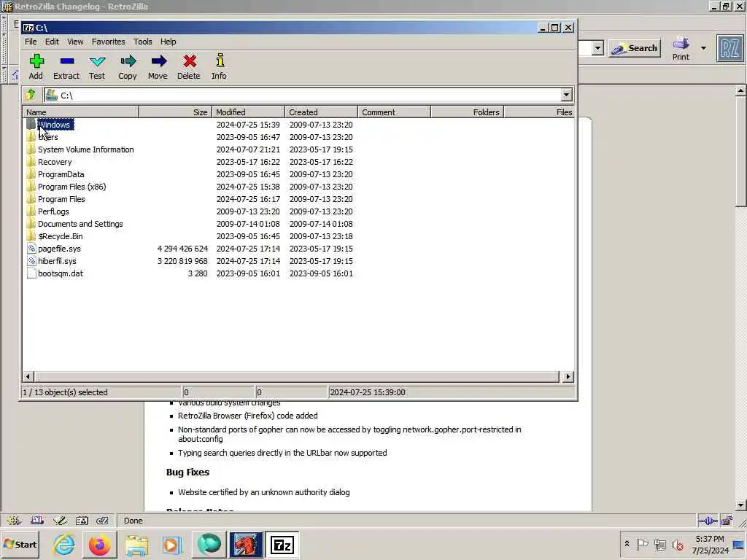Sort by the Size column header
The width and height of the screenshot is (747, 560).
pos(175,112)
